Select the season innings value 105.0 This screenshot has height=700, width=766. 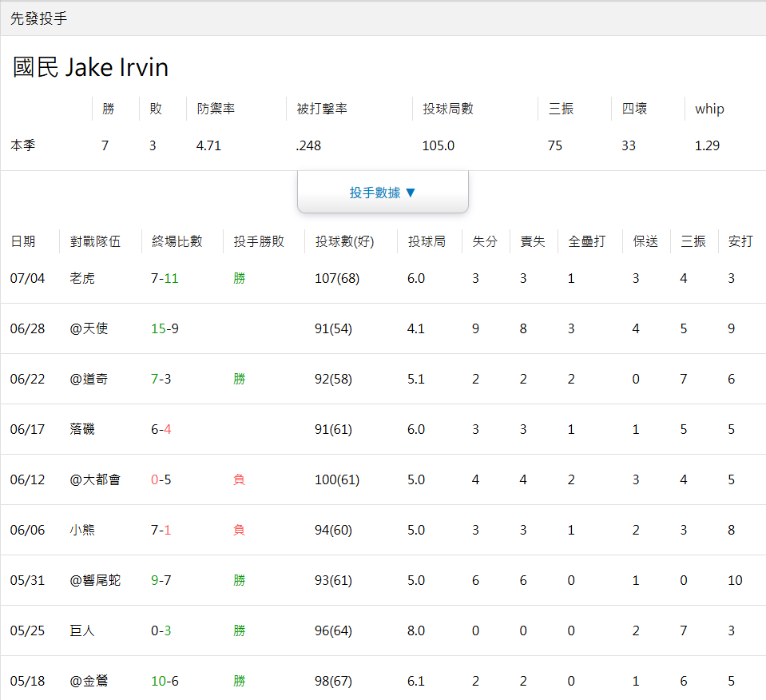(x=439, y=145)
